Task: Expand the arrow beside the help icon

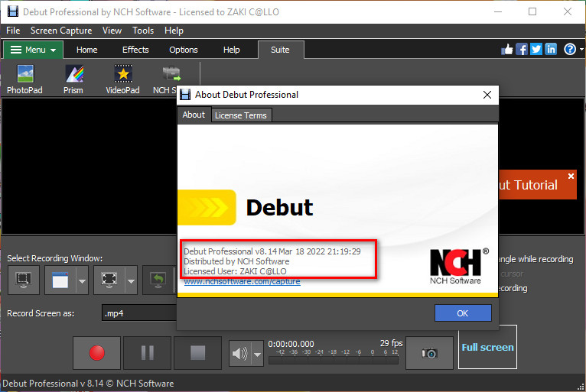Action: tap(581, 49)
